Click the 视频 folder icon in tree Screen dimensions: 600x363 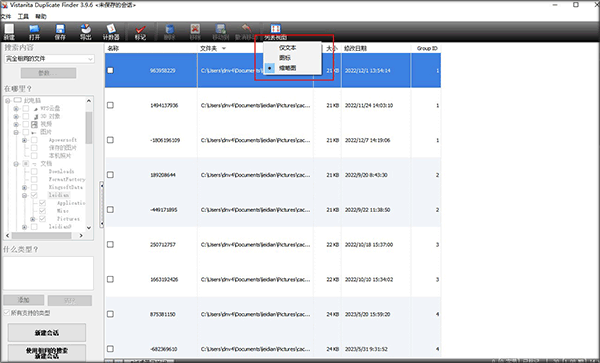(x=34, y=124)
